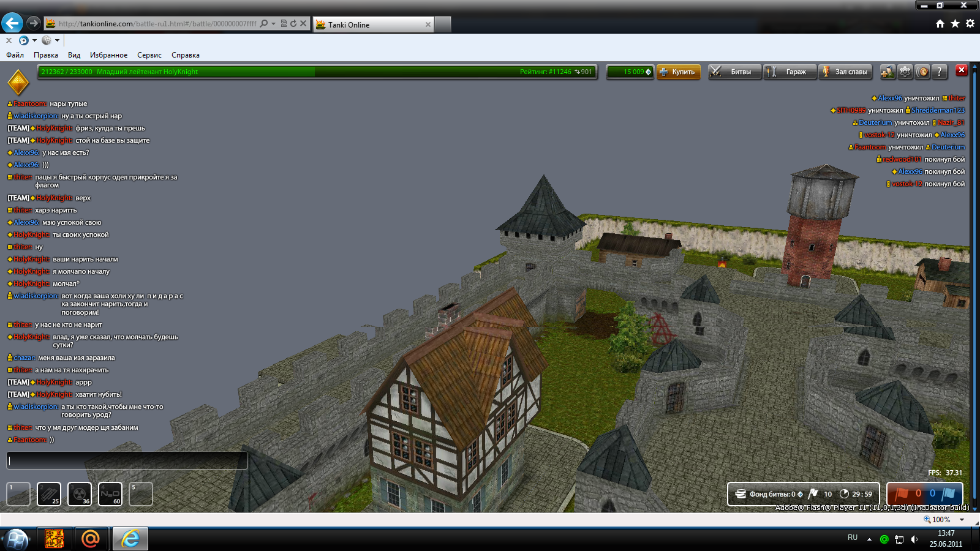Activate N2O nitro supply slot 4

[x=110, y=494]
